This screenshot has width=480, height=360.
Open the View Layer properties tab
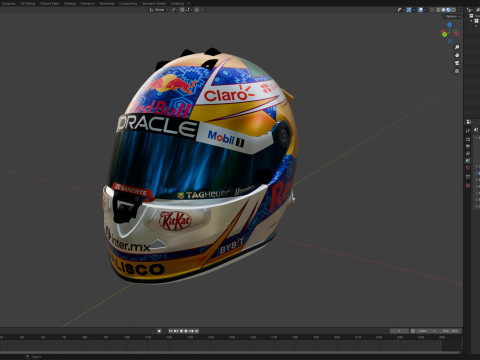coord(468,154)
